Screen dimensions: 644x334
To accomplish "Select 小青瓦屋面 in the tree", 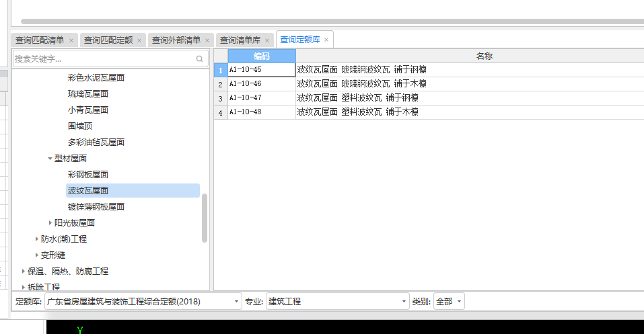I will pos(88,110).
